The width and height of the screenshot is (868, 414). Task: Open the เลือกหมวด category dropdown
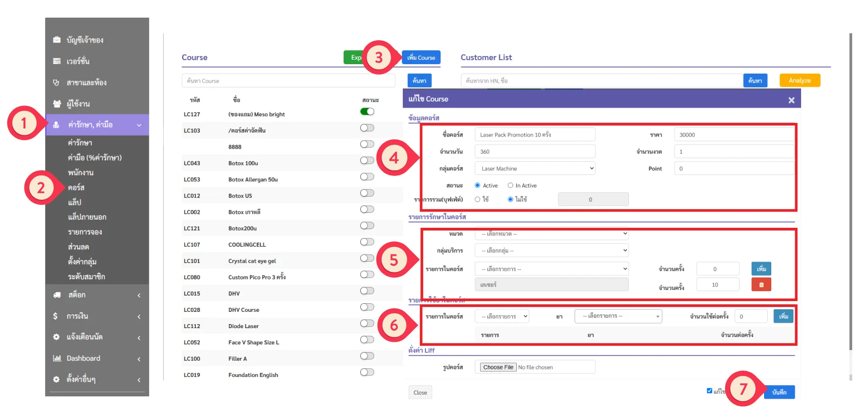pyautogui.click(x=552, y=234)
